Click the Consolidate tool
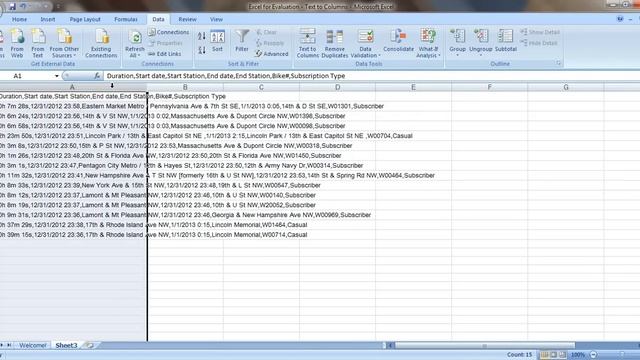Image resolution: width=640 pixels, height=360 pixels. tap(398, 40)
